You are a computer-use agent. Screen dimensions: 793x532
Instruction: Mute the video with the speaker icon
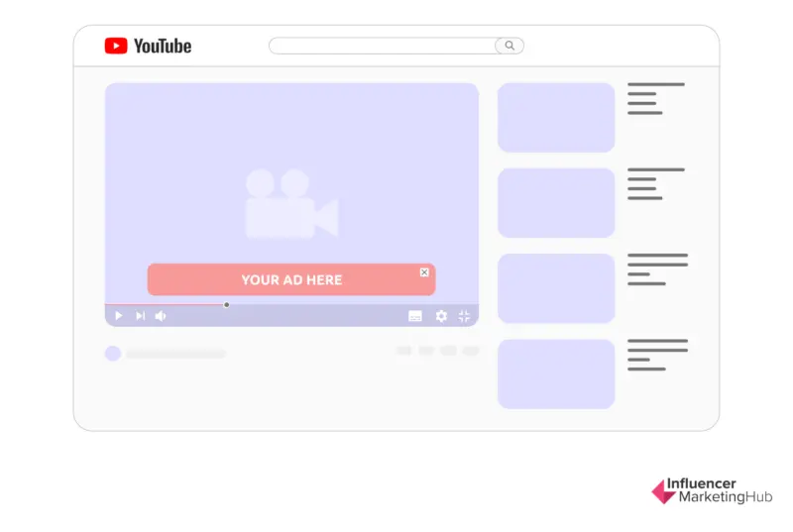coord(161,316)
